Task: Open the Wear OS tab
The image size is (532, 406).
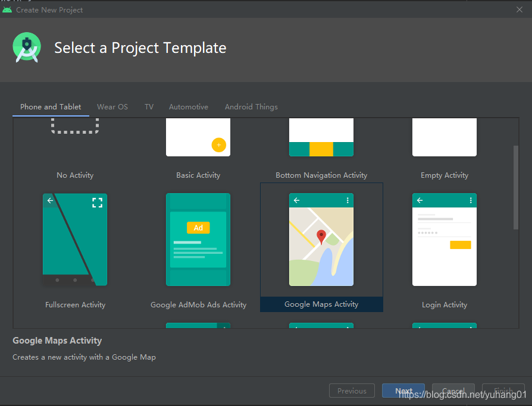Action: [112, 107]
